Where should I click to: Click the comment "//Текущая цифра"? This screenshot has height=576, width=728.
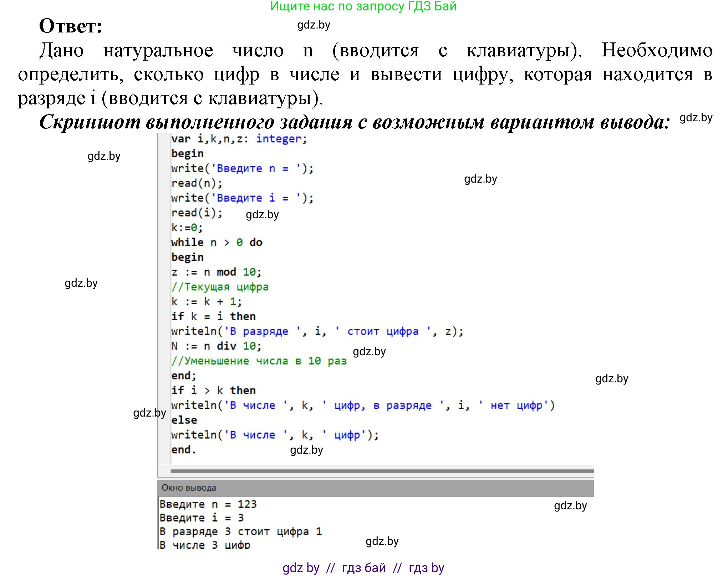point(220,286)
